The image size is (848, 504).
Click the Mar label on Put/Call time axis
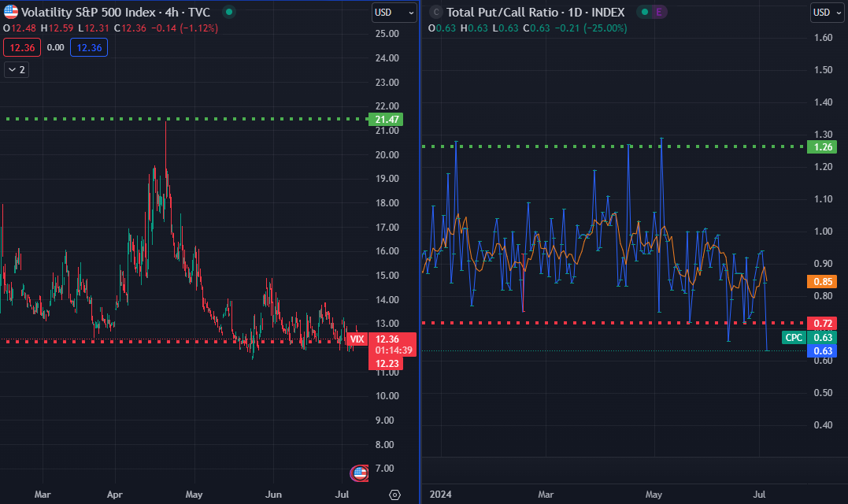point(546,495)
